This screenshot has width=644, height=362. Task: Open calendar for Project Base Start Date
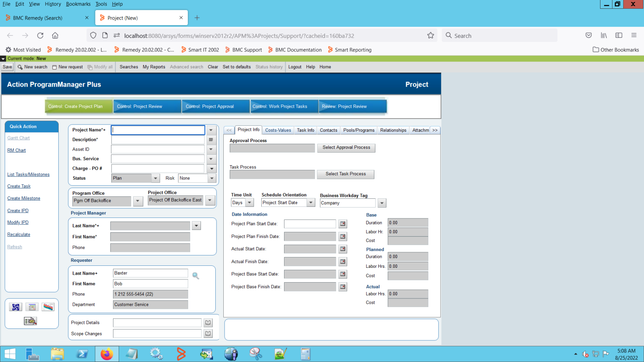click(x=343, y=274)
